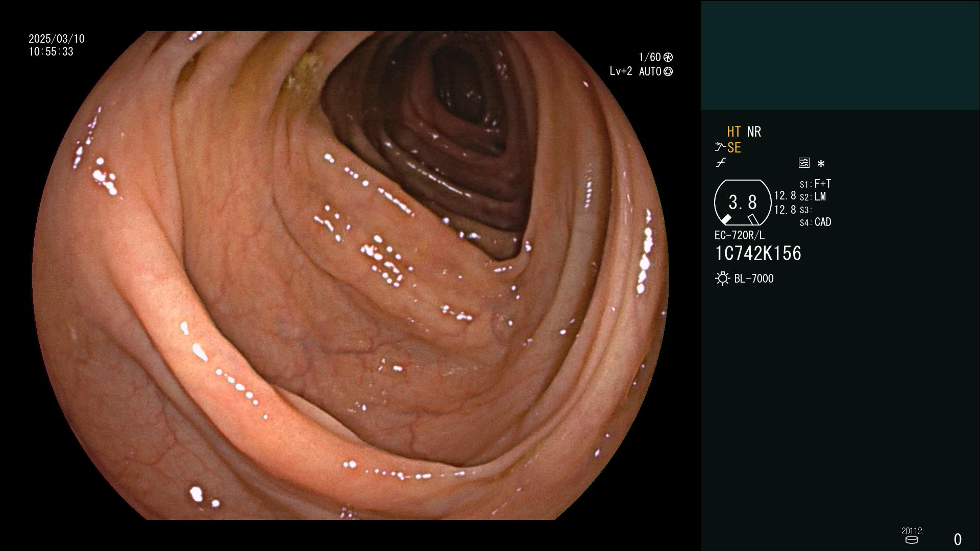Click the S2 switch value LM
Viewport: 980px width, 551px height.
820,196
